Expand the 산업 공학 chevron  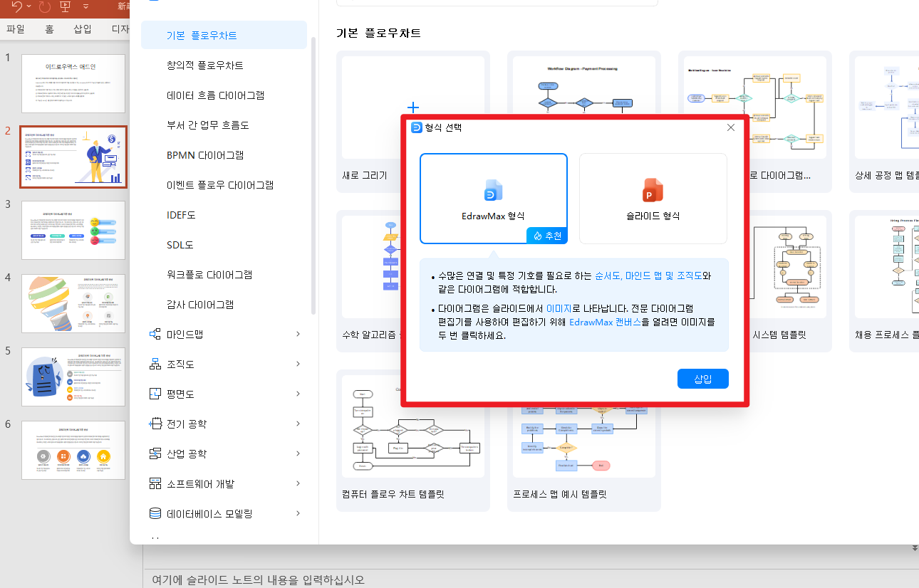[298, 453]
